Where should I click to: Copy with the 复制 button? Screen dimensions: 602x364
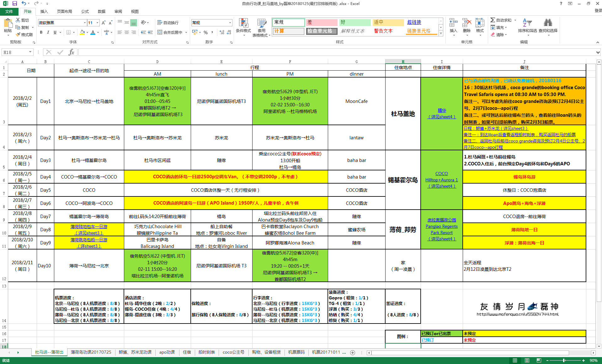pos(22,27)
